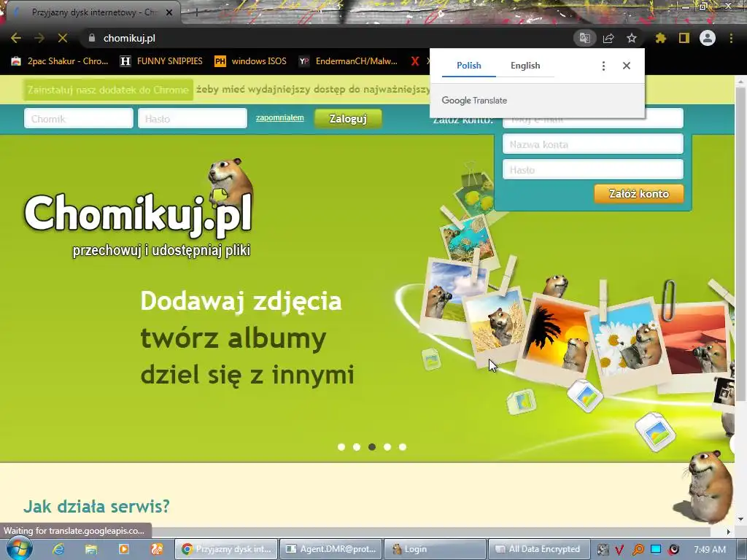
Task: Open the 2pac Shakur bookmark
Action: [x=60, y=61]
